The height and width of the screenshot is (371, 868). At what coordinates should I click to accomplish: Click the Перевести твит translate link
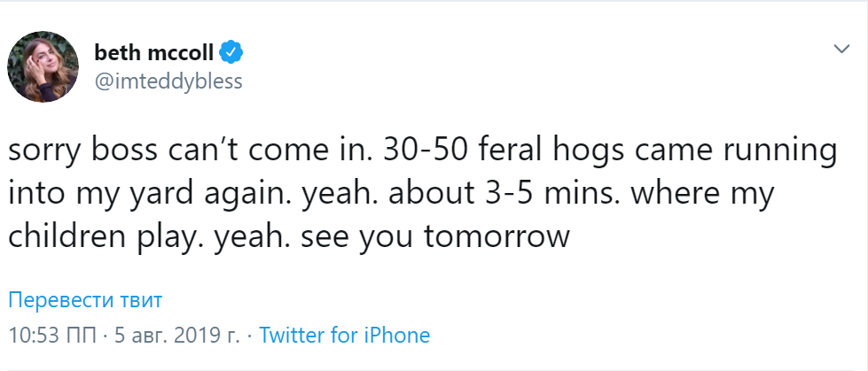(x=85, y=300)
